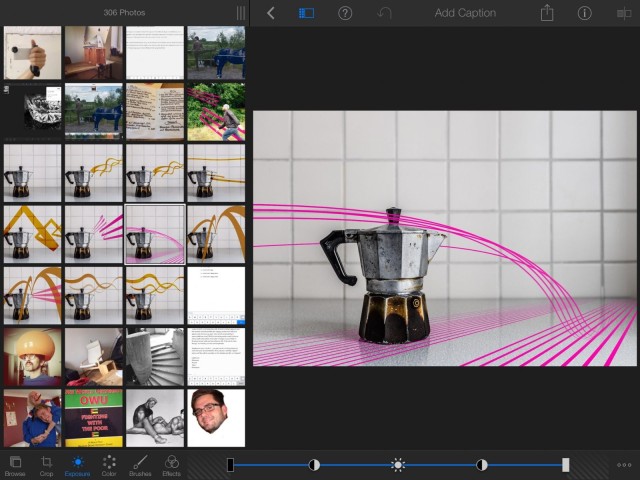Open the help question mark
Viewport: 640px width, 480px height.
click(x=345, y=13)
